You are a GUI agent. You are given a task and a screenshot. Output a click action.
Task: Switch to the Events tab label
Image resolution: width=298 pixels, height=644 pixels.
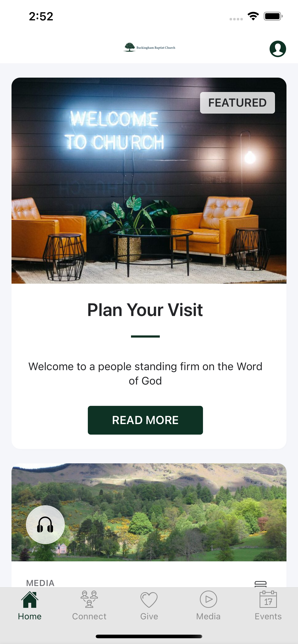point(268,616)
